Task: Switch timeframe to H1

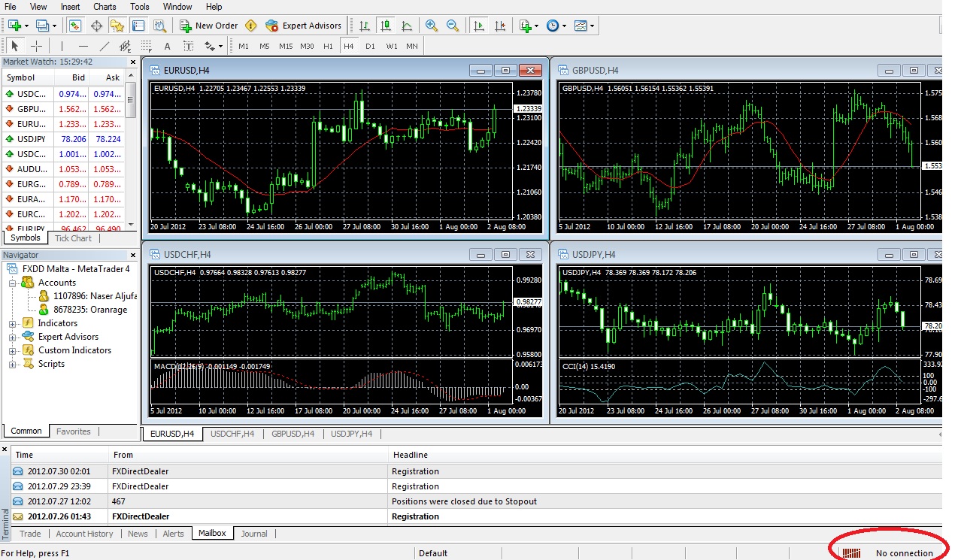Action: tap(328, 46)
